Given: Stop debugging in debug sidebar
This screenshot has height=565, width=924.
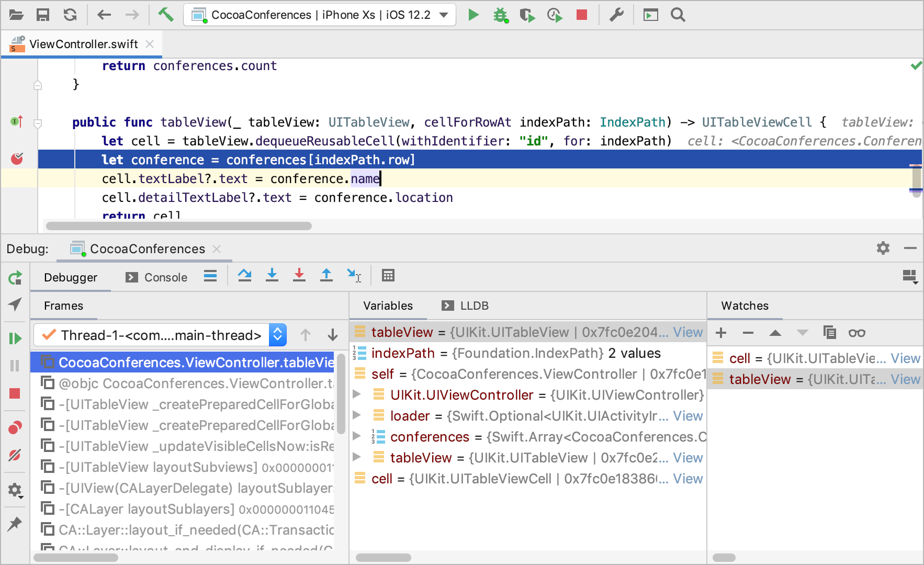Looking at the screenshot, I should [15, 393].
